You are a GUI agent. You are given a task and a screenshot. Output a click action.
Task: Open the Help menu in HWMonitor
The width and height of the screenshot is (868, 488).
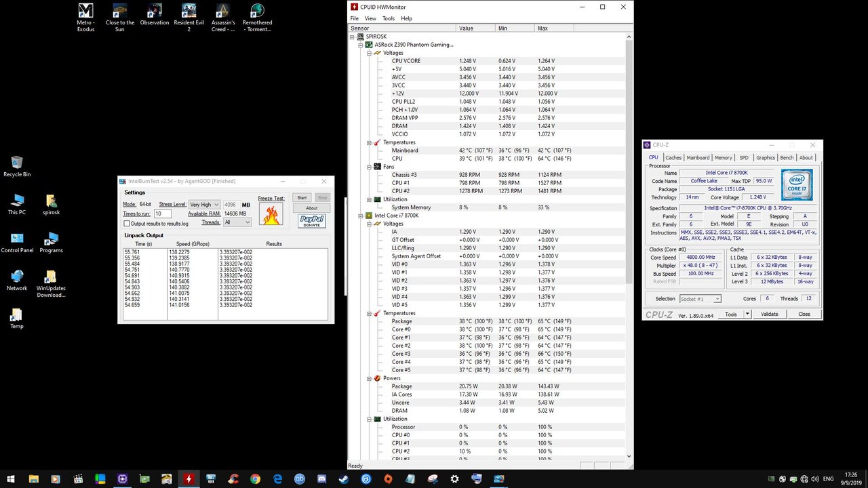[x=406, y=18]
